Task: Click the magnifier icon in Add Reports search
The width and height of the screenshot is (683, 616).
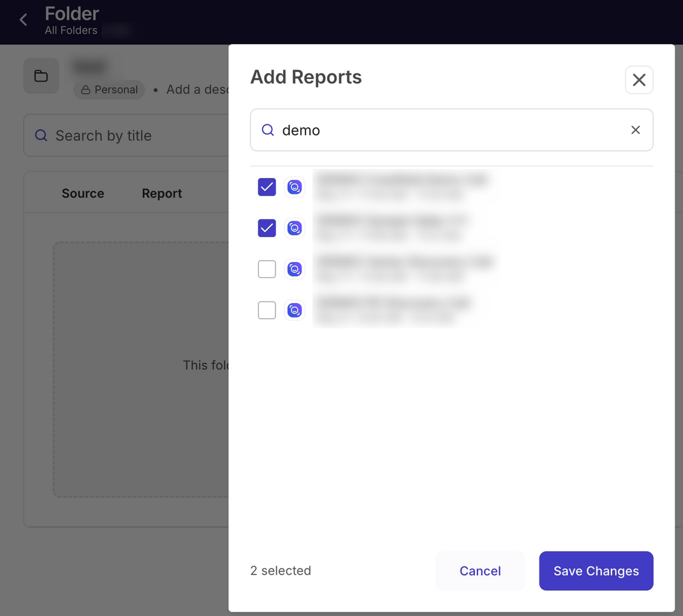Action: pos(267,130)
